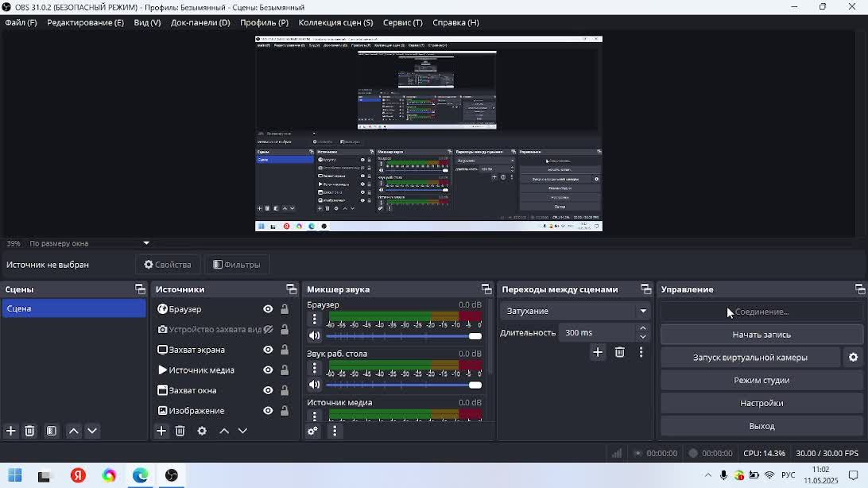Decrease transition duration stepper down

(x=643, y=336)
